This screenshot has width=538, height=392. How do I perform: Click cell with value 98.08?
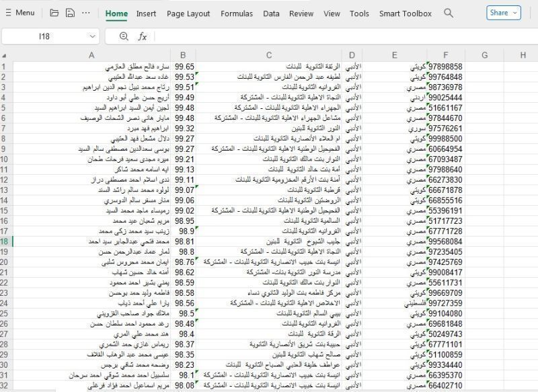click(x=183, y=385)
